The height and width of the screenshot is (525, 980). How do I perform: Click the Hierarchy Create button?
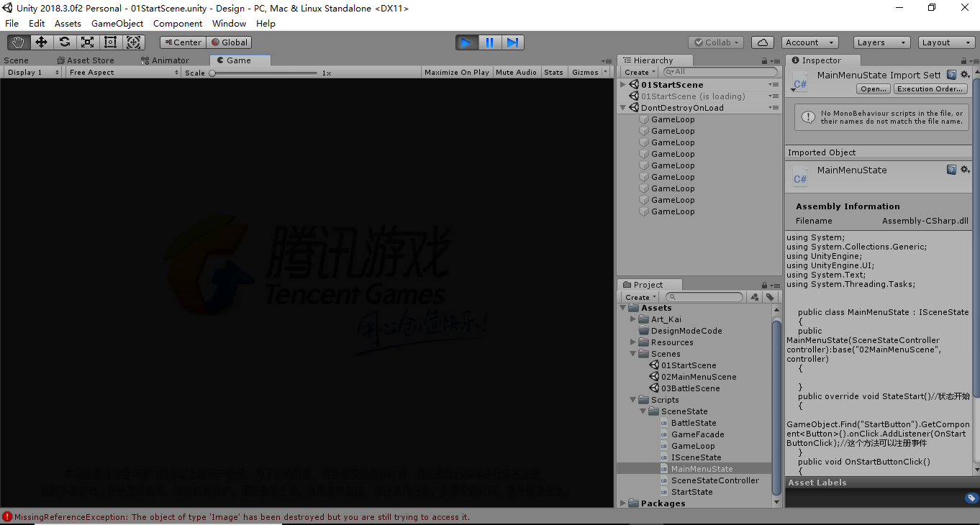pos(640,72)
